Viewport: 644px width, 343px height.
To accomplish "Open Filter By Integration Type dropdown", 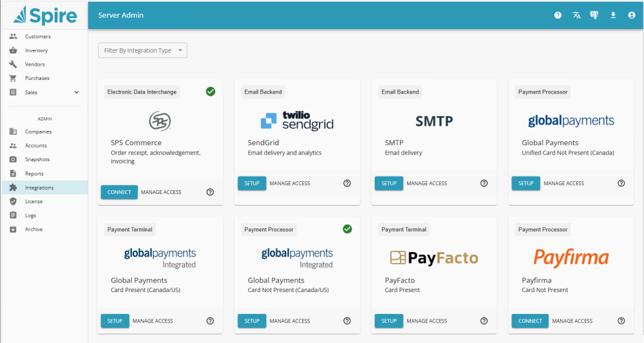I will click(142, 50).
